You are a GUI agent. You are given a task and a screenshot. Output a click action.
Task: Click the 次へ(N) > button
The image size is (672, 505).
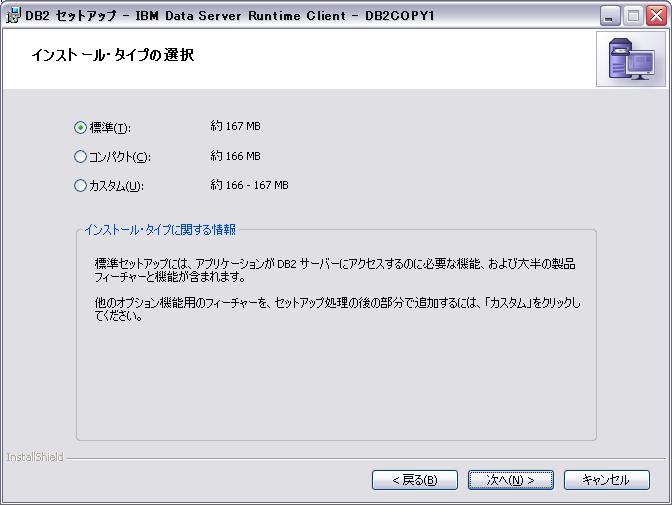pos(510,480)
